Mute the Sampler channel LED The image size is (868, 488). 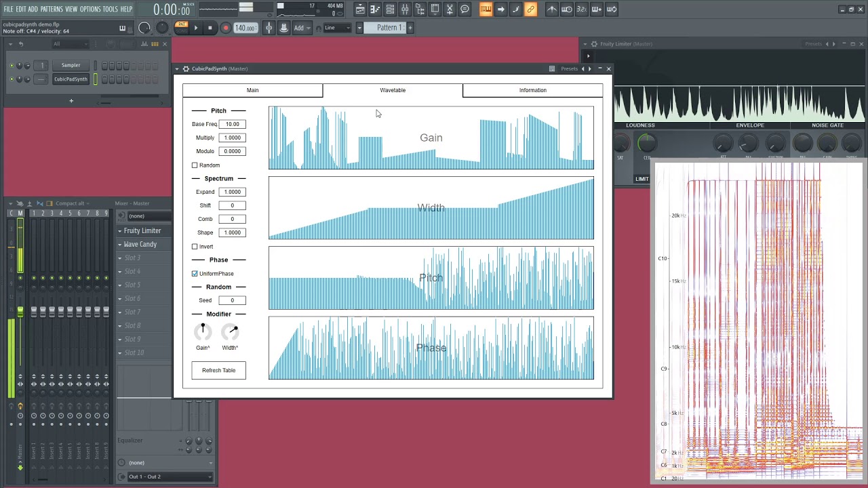click(12, 66)
